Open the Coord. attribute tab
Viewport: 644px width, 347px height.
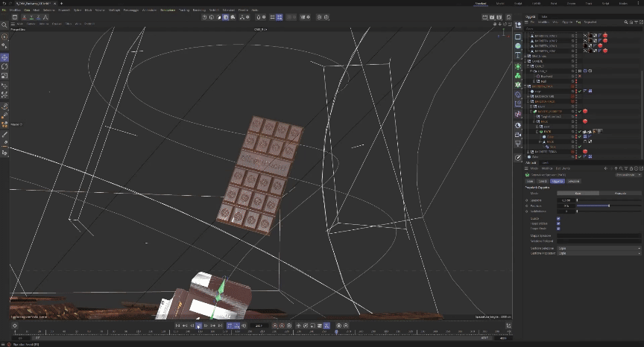tap(543, 181)
